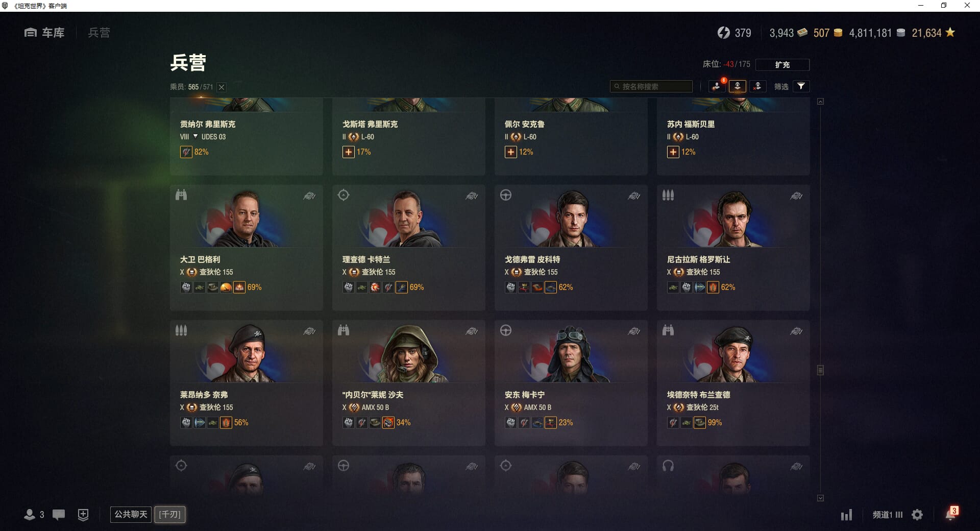Toggle the active crew members view
This screenshot has height=531, width=980.
click(x=738, y=86)
